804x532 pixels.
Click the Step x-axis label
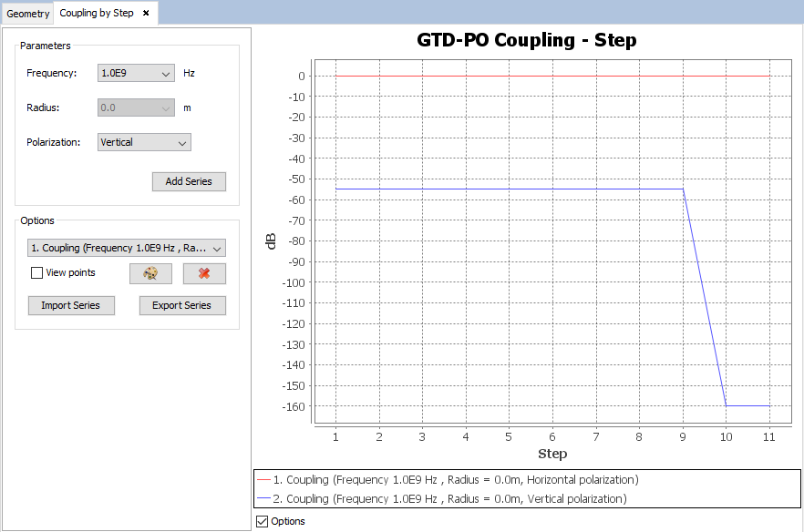coord(552,454)
